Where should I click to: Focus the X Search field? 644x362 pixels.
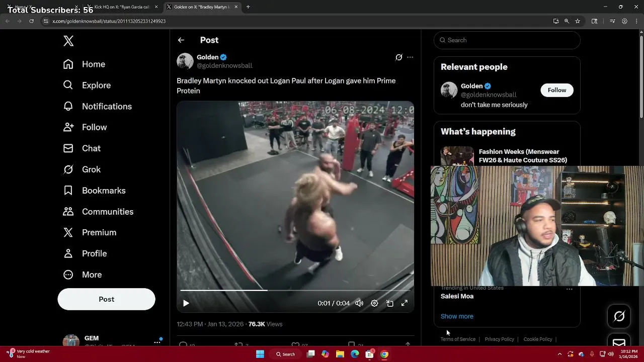(x=507, y=40)
